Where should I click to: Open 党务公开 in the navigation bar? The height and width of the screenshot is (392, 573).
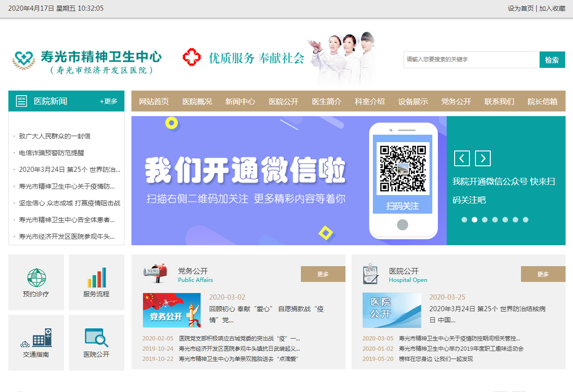456,101
